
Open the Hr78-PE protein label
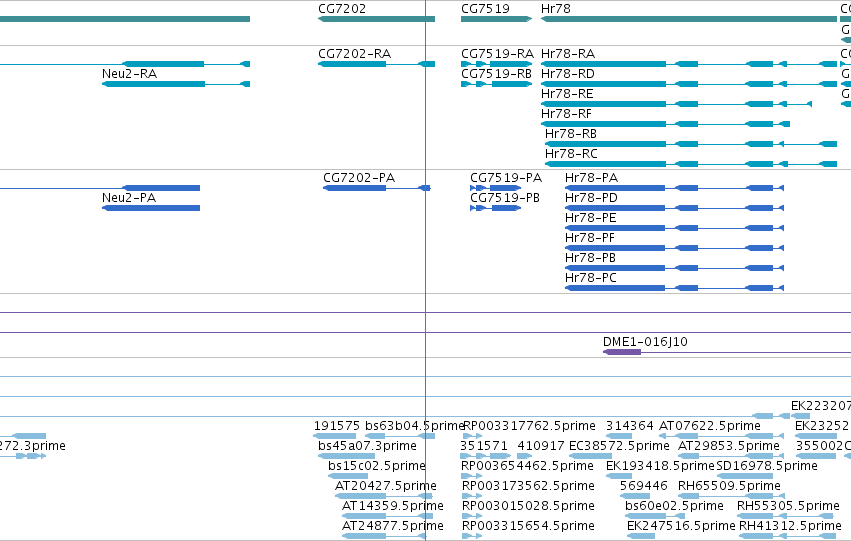pyautogui.click(x=590, y=218)
